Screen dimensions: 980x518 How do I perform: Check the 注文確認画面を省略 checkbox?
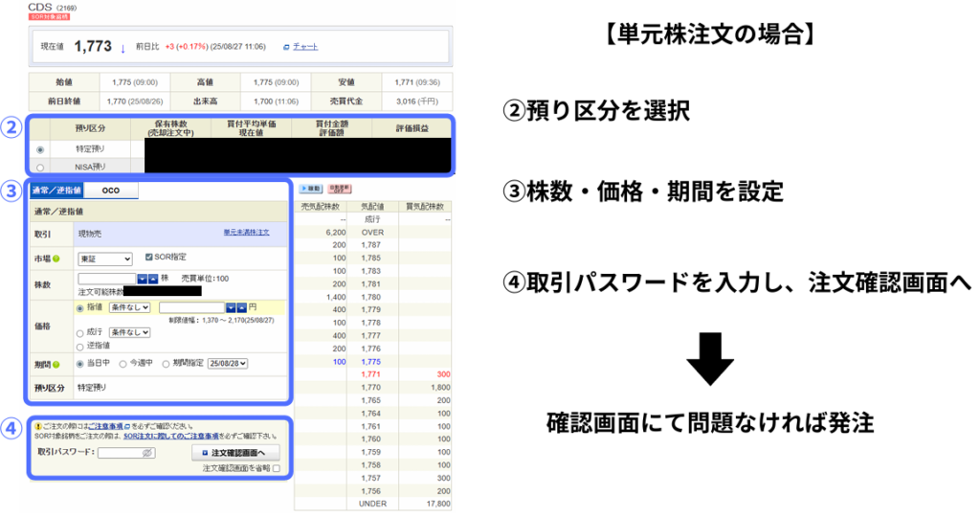point(277,469)
